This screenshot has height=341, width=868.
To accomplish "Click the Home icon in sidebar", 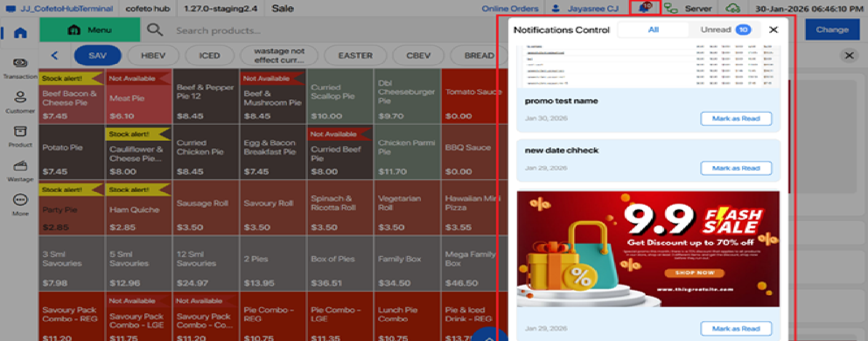I will point(20,33).
